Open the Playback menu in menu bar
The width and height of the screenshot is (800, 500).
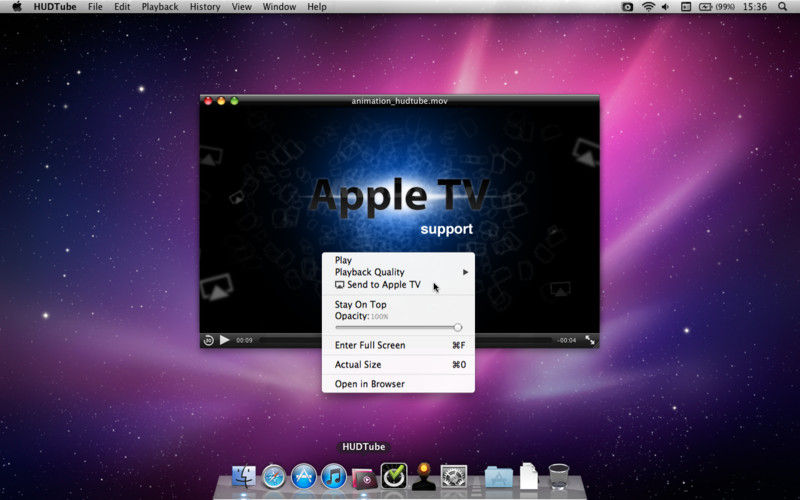pos(160,7)
